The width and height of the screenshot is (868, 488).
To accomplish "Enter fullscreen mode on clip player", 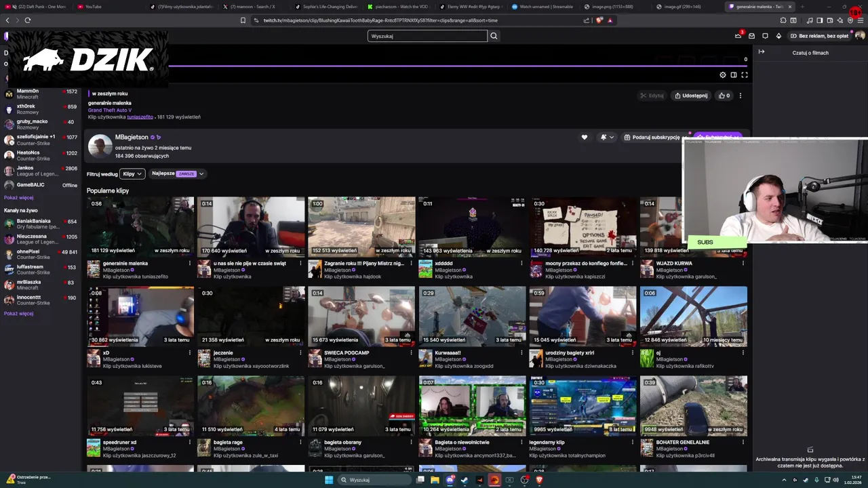I will click(745, 75).
